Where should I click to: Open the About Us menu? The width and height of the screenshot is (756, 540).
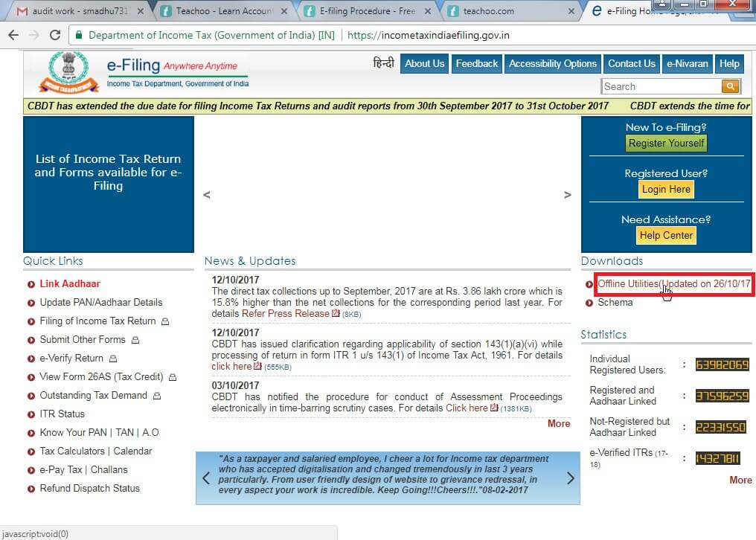click(424, 64)
